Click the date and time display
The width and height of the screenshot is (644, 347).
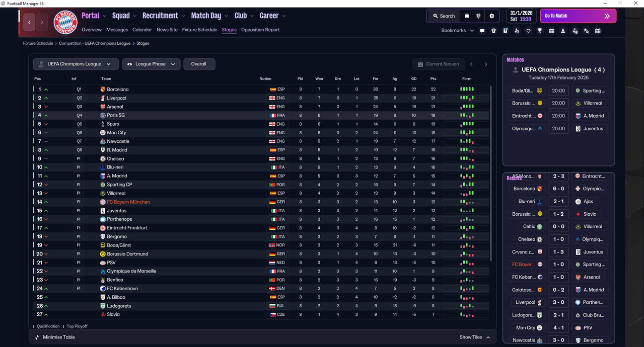point(521,16)
